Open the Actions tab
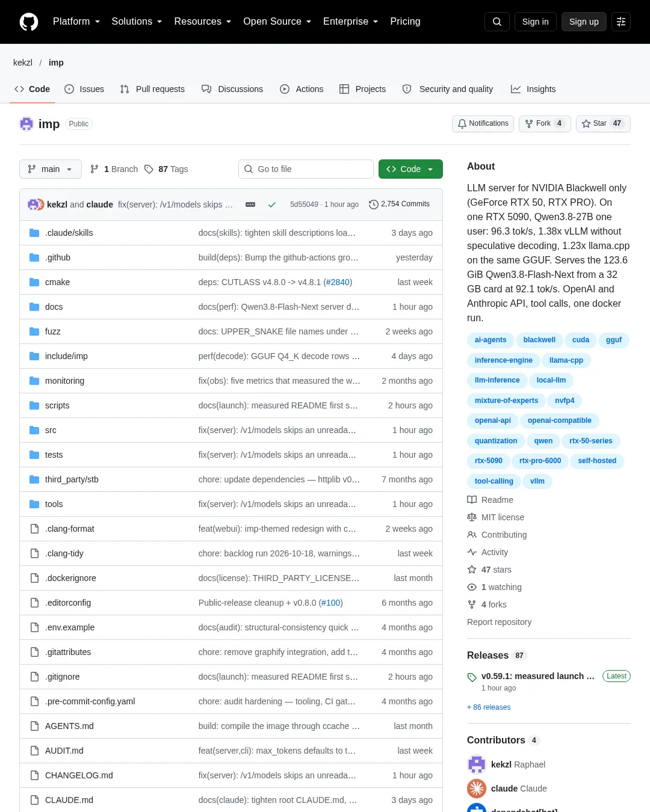 pyautogui.click(x=302, y=89)
